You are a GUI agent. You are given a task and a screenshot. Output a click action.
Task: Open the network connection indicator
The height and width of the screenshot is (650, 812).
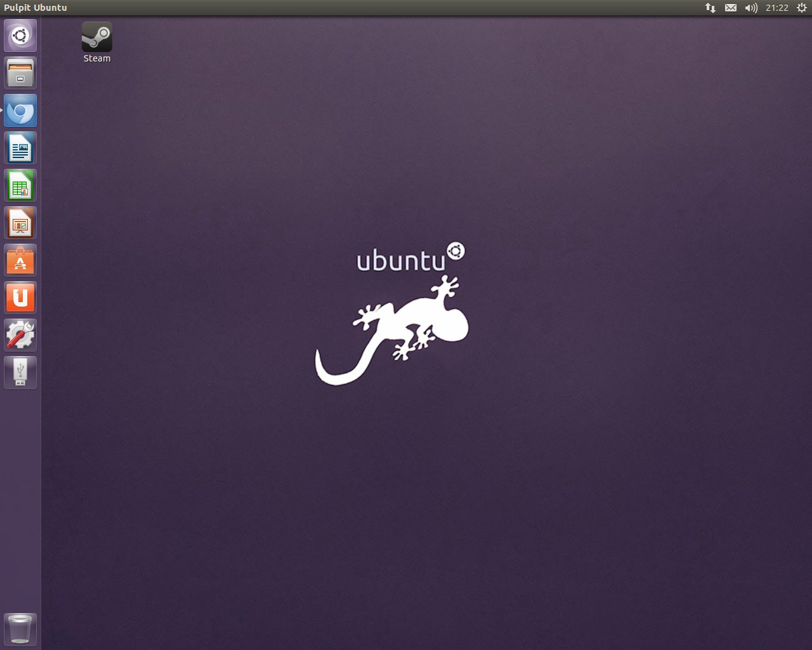pos(710,8)
